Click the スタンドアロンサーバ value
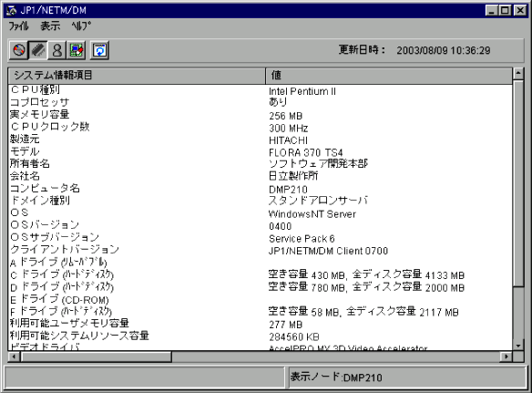The image size is (532, 393). click(318, 201)
